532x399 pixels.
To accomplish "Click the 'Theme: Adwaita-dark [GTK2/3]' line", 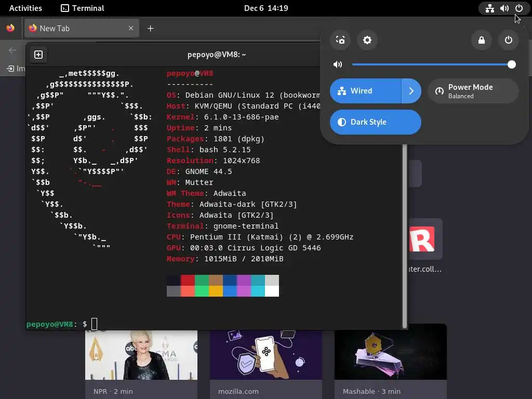I will (x=232, y=204).
